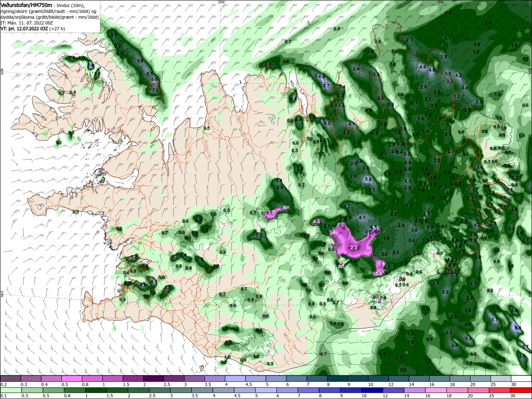Click the 'VT: þri. 12.07.2022 03Z' valid time line

coord(24,29)
